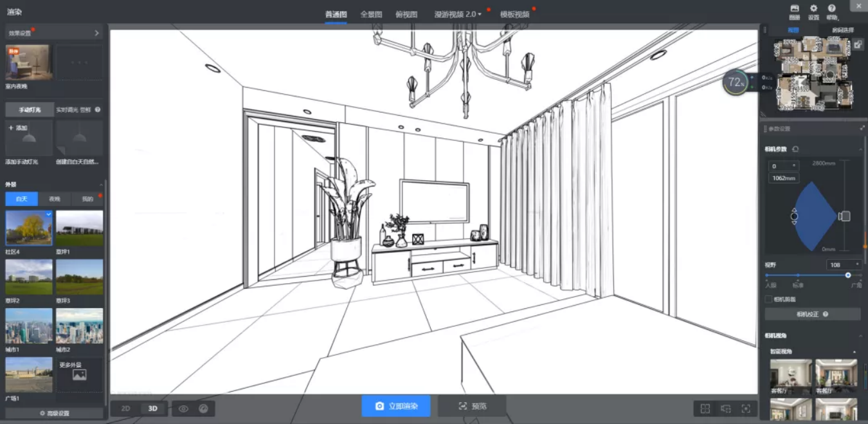Click the 72% performance indicator
The height and width of the screenshot is (424, 868).
(736, 82)
